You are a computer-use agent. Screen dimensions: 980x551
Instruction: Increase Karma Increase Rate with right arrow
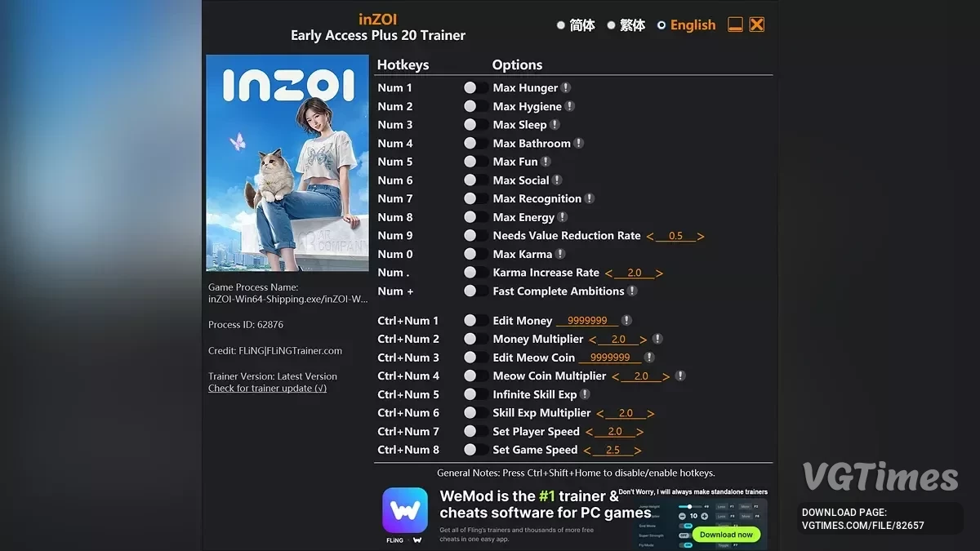[659, 273]
